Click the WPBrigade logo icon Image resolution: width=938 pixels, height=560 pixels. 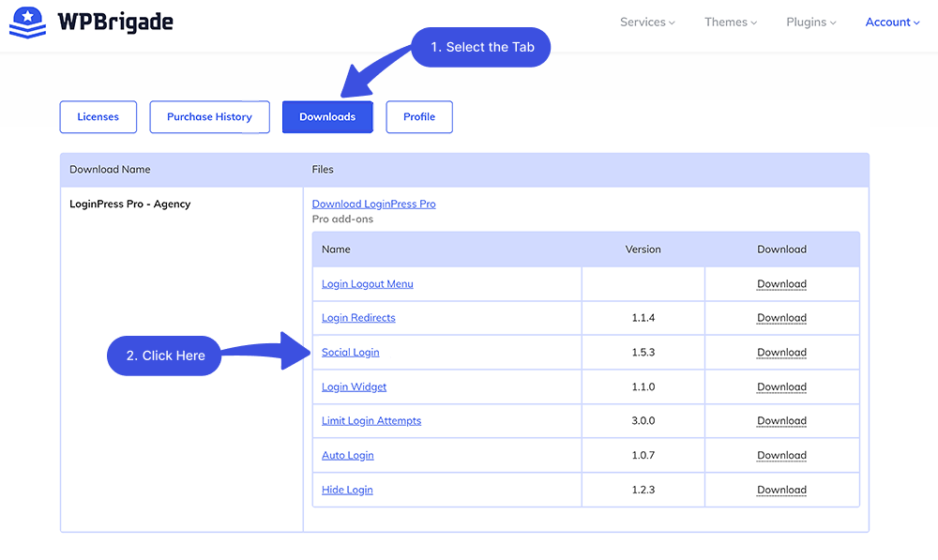tap(27, 23)
